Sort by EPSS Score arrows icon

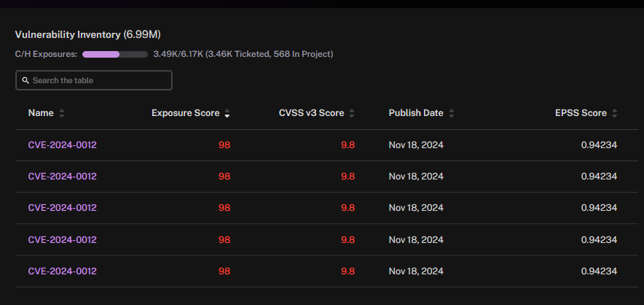coord(614,113)
